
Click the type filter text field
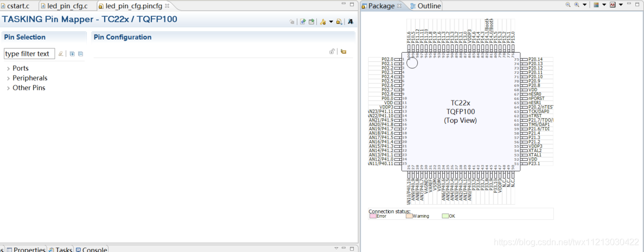click(x=29, y=53)
